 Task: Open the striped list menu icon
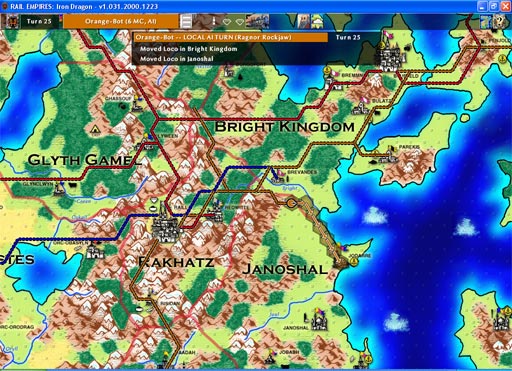coord(186,22)
